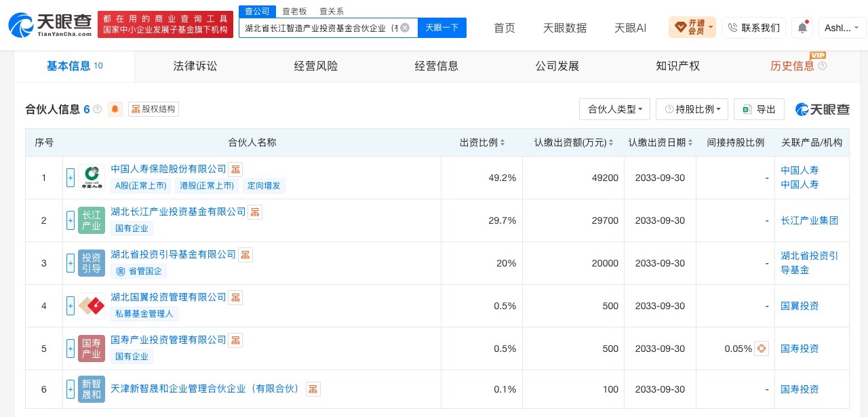Select the 查老板 search tab
Image resolution: width=868 pixels, height=417 pixels.
294,11
